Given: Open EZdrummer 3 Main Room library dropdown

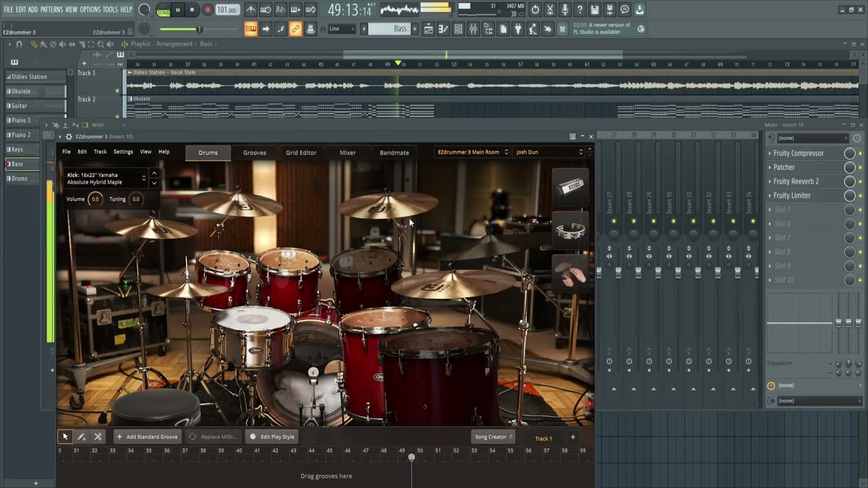Looking at the screenshot, I should coord(473,152).
